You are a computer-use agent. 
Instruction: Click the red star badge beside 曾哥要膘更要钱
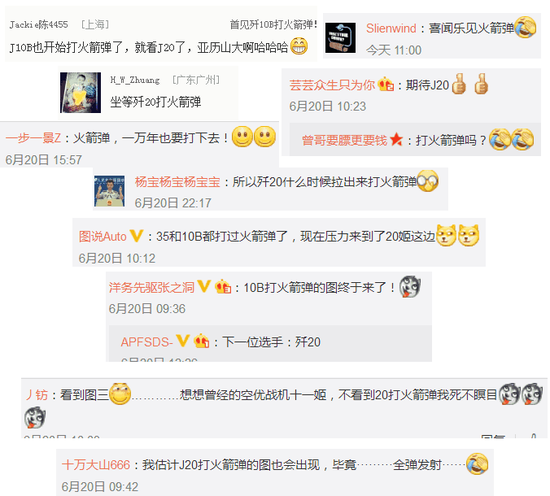[x=396, y=140]
